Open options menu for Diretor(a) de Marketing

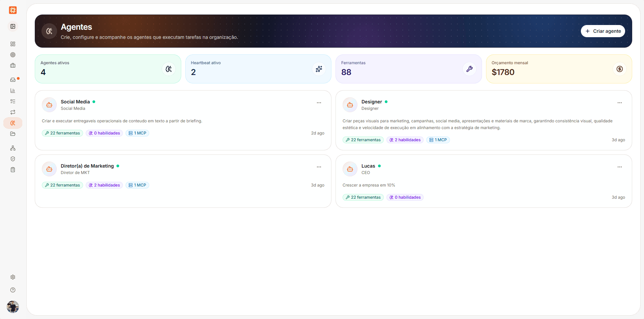319,167
